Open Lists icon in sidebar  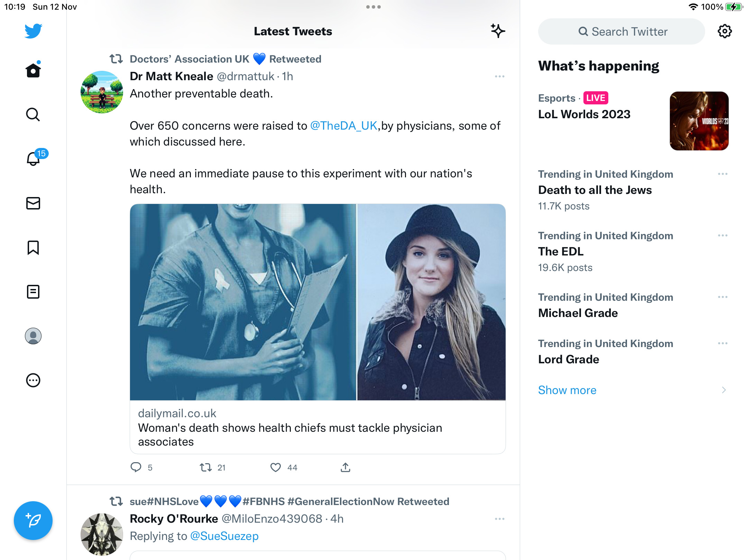point(33,292)
